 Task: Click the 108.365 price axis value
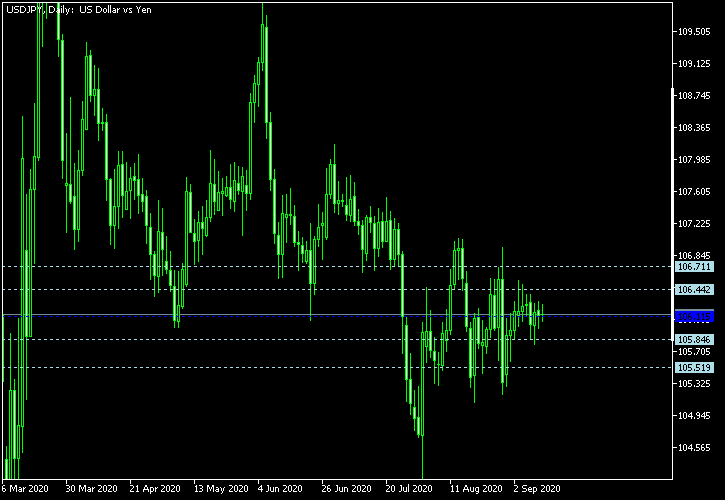694,127
